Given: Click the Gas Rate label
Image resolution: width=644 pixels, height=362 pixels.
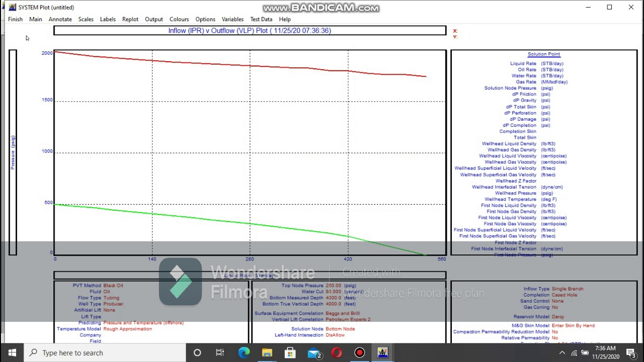Looking at the screenshot, I should click(526, 82).
